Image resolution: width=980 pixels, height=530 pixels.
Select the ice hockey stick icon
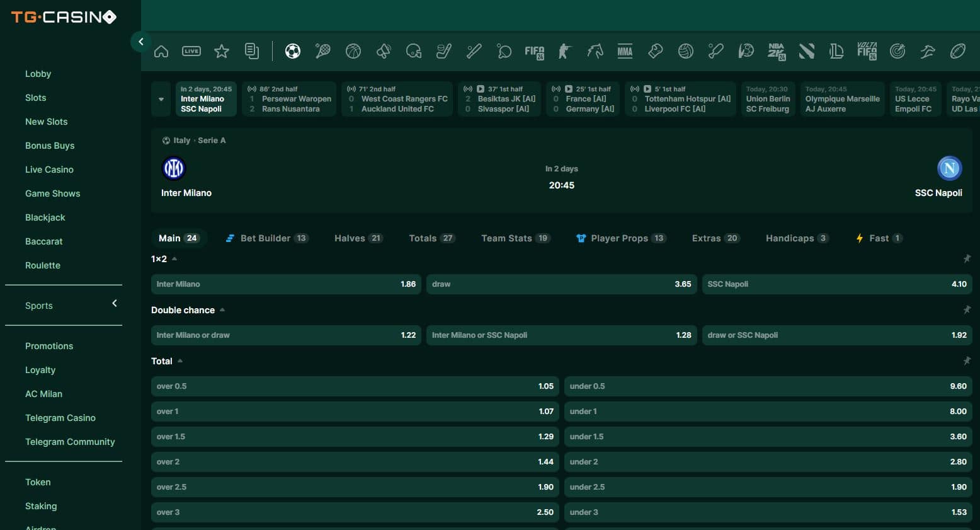(x=444, y=51)
